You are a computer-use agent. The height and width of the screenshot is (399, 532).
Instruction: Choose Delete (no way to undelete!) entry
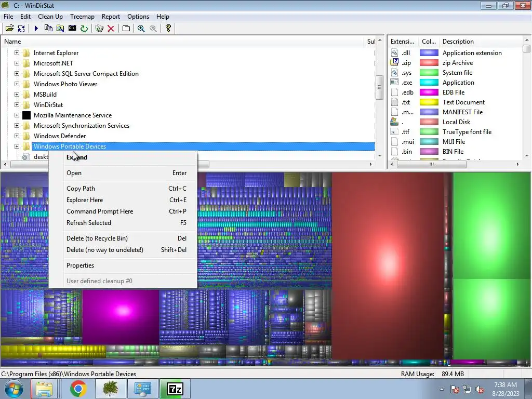tap(123, 250)
